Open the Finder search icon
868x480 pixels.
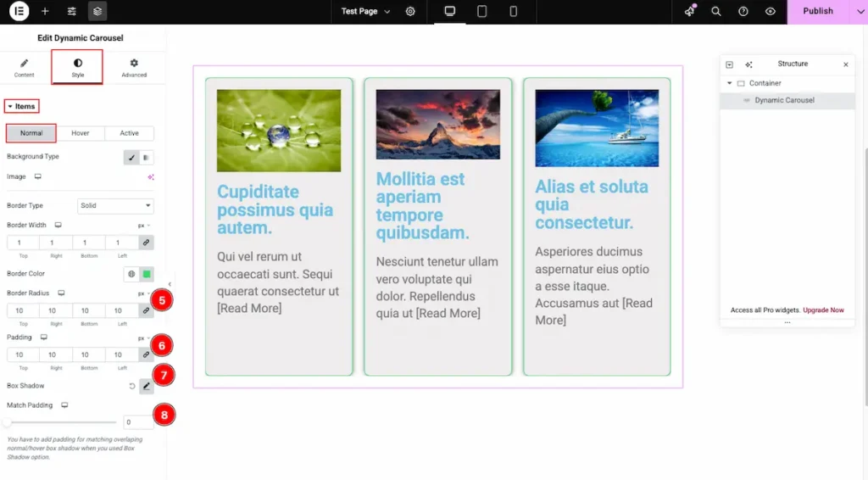[x=716, y=11]
